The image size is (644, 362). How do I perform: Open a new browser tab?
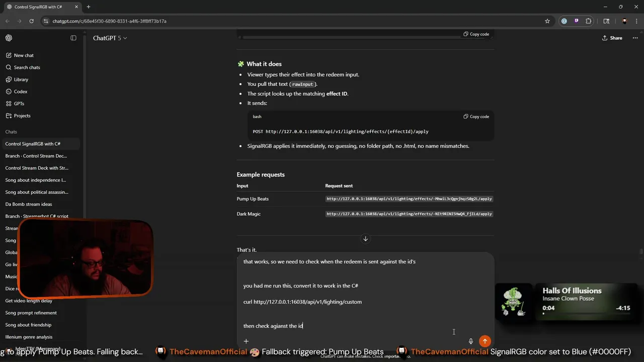(89, 7)
